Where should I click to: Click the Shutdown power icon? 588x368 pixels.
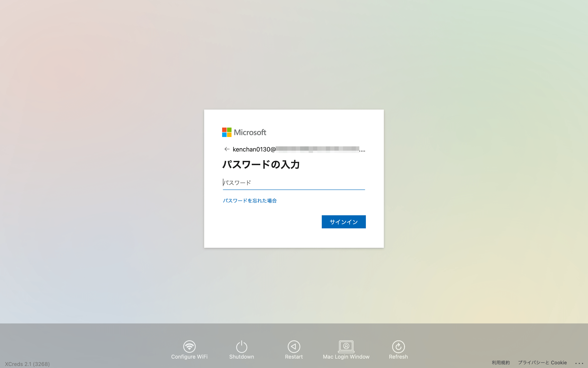pos(242,347)
